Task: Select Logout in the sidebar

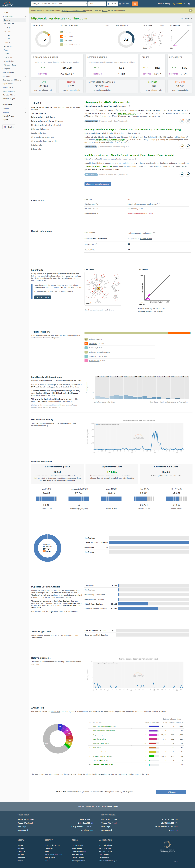Action: coord(5,120)
